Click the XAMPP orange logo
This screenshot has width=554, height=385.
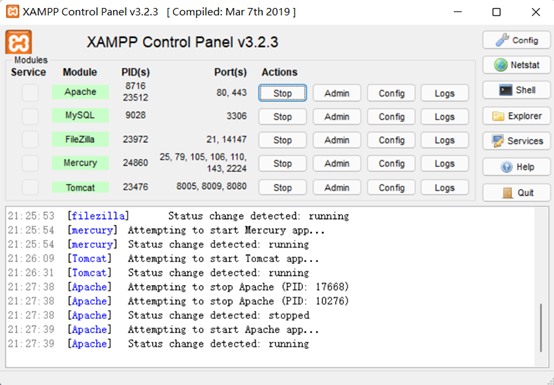point(18,42)
